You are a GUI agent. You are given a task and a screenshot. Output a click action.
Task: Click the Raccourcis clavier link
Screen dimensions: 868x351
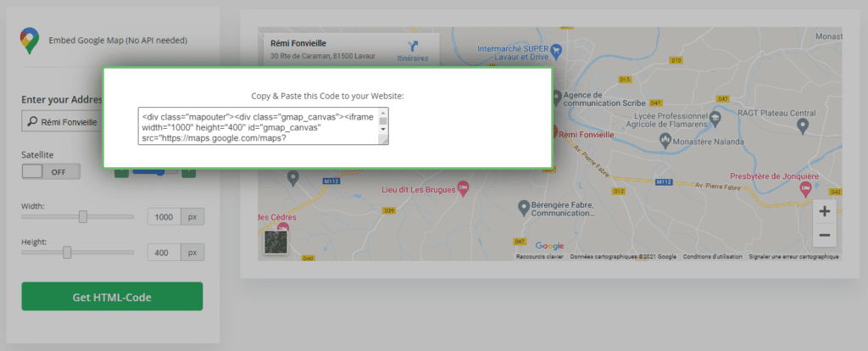pos(540,257)
